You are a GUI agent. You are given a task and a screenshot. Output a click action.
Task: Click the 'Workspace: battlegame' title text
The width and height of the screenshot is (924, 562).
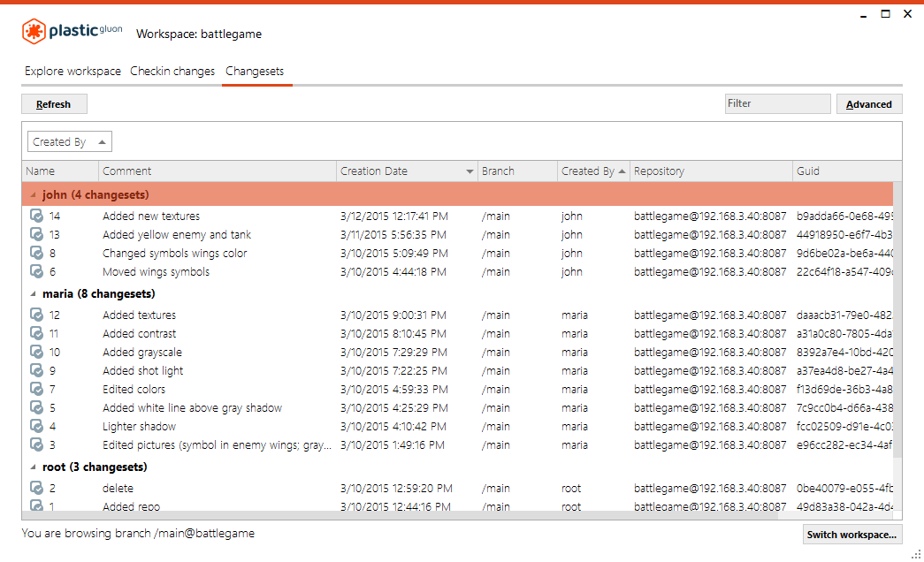point(199,34)
